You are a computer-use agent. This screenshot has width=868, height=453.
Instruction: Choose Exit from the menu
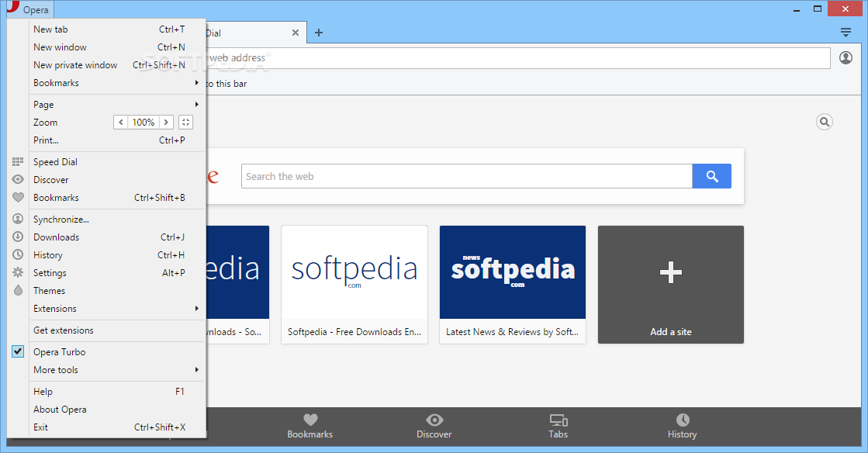[x=117, y=427]
